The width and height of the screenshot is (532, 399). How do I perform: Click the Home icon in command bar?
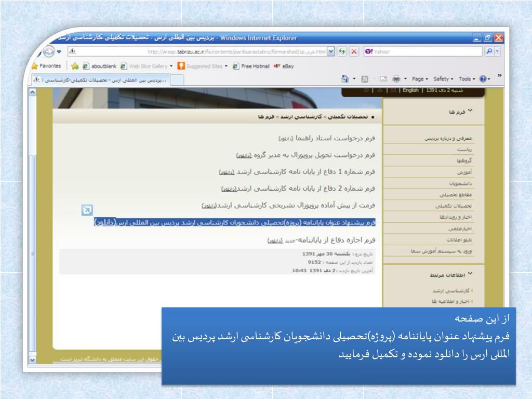(x=345, y=79)
